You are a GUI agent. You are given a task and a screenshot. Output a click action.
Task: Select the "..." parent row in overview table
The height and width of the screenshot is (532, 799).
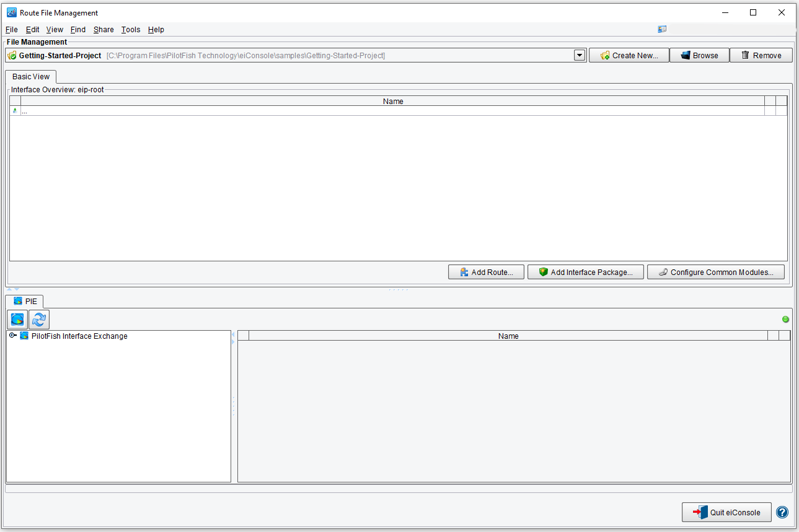click(399, 111)
